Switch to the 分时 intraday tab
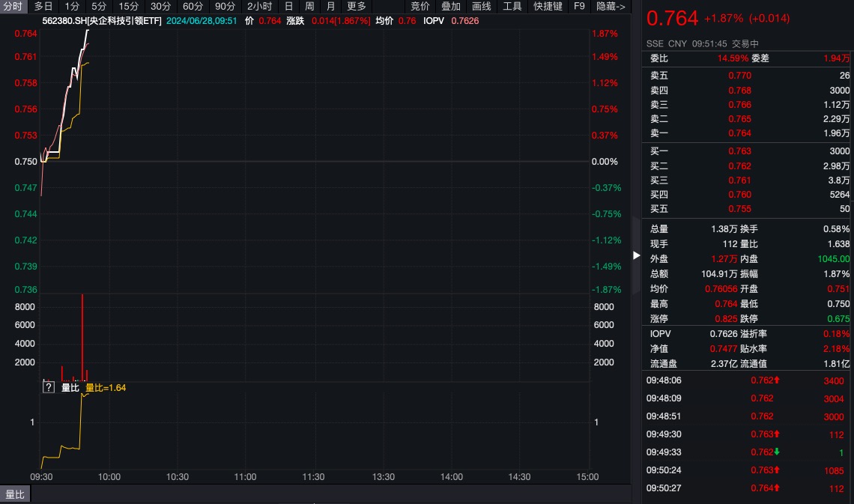 (x=13, y=6)
